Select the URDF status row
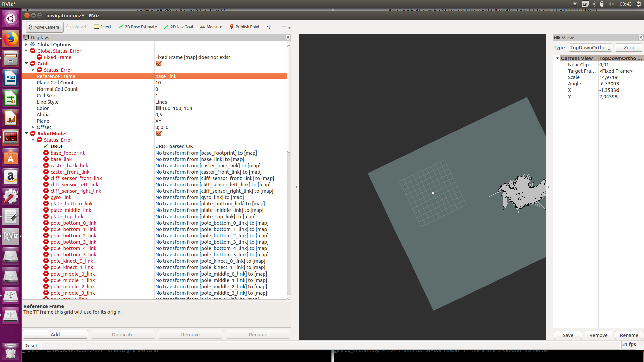The width and height of the screenshot is (644, 362). (154, 146)
